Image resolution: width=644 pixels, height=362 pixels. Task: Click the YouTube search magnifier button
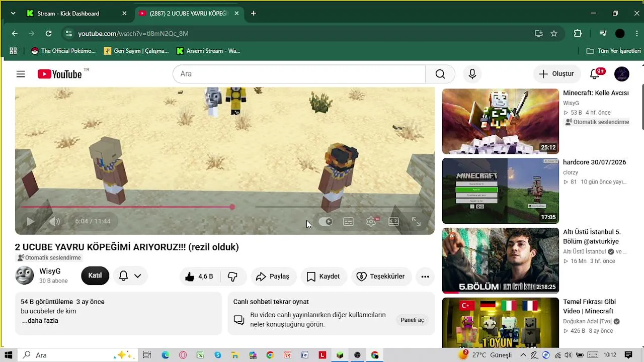tap(440, 74)
